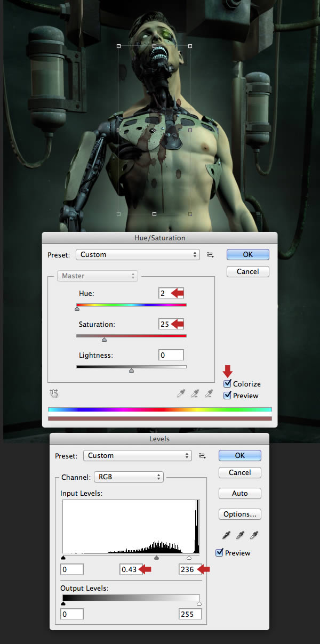Viewport: 320px width, 644px height.
Task: Click the Hue value field
Action: [171, 293]
